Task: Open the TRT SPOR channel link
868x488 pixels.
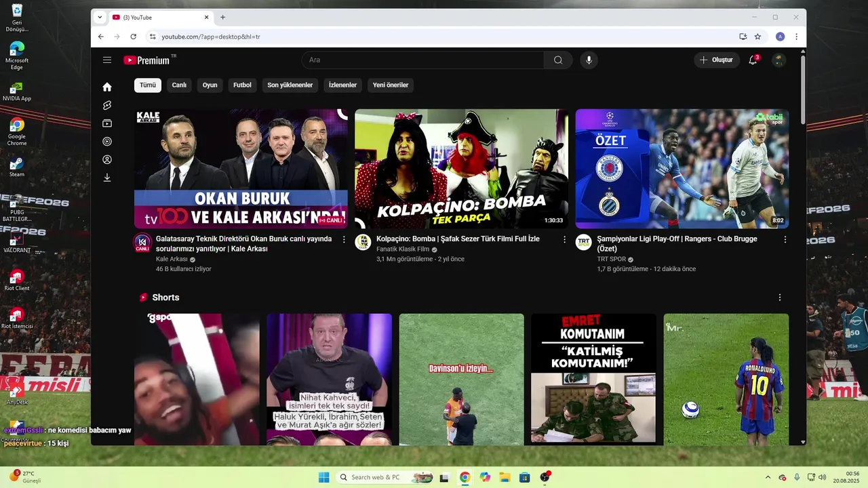Action: coord(611,259)
